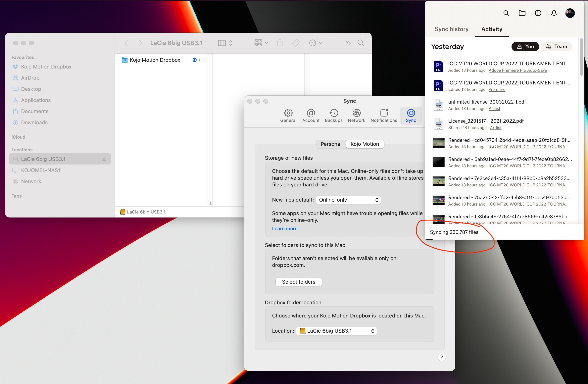Switch to Personal account segment
The image size is (588, 384).
(331, 144)
